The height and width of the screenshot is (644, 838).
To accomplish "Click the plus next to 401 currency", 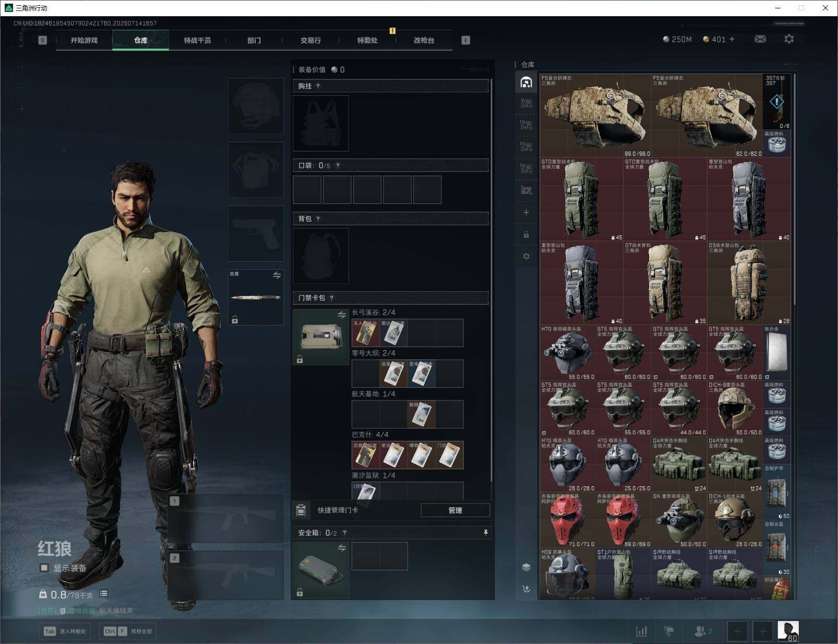I will [731, 39].
